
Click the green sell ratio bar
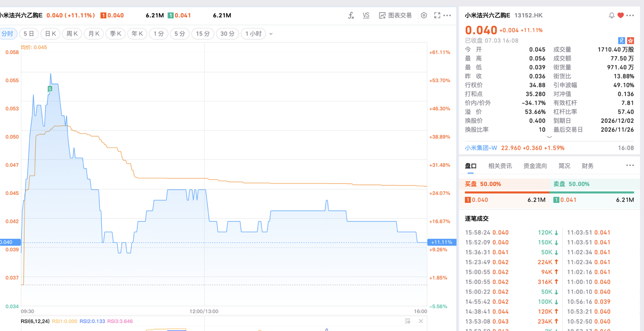pos(592,192)
